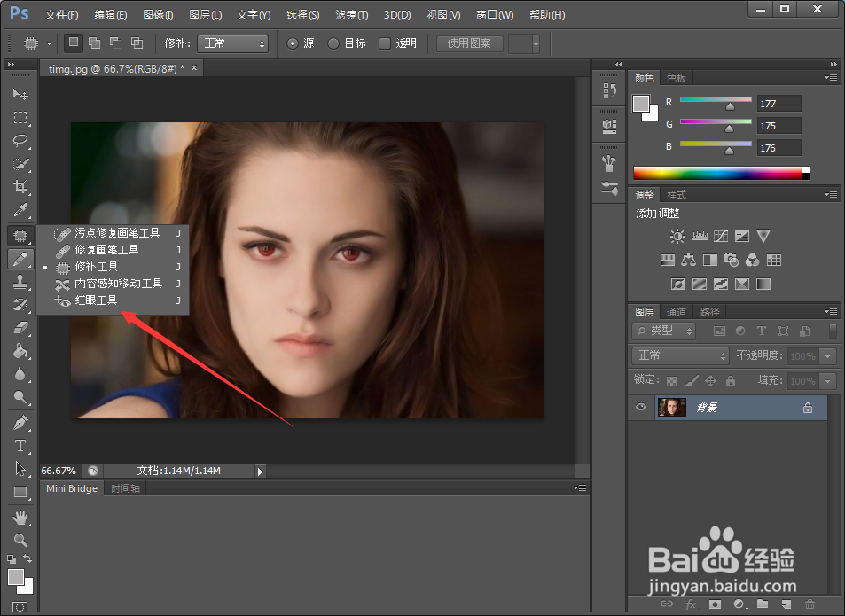Select the Pen tool
Viewport: 845px width, 616px height.
point(20,423)
